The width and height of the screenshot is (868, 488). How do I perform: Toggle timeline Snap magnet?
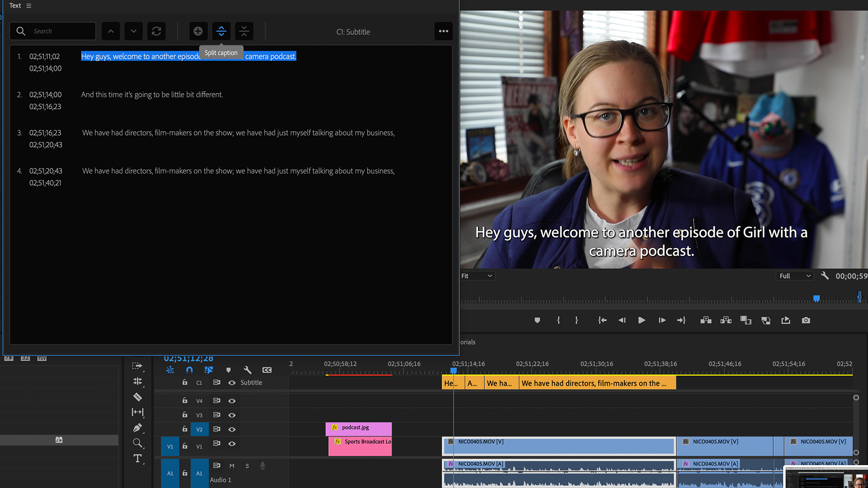189,370
